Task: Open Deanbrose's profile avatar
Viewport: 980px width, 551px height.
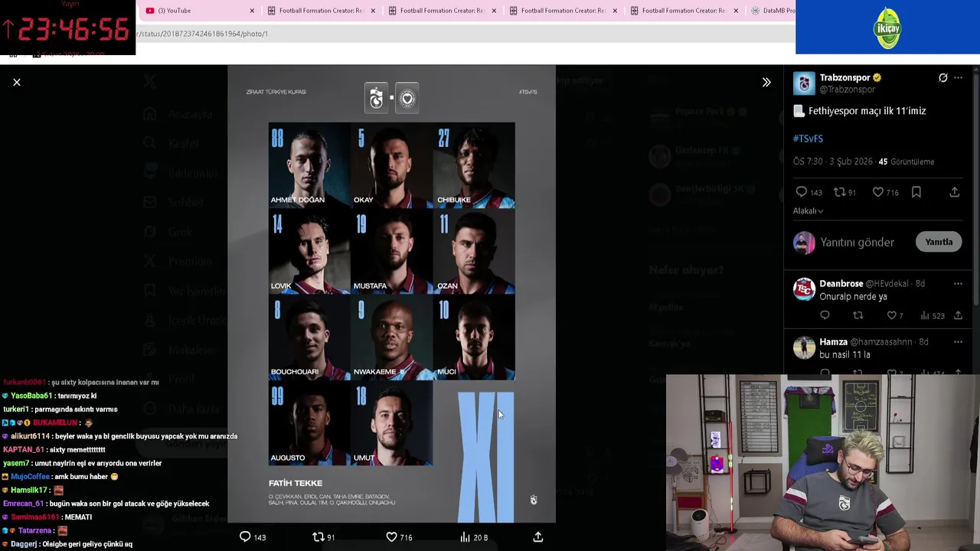Action: point(804,289)
